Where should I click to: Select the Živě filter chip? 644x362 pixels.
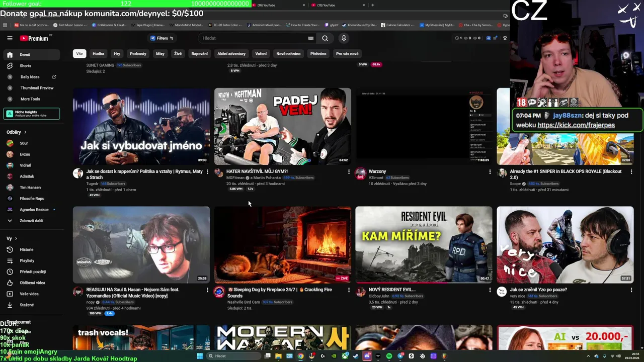(178, 54)
